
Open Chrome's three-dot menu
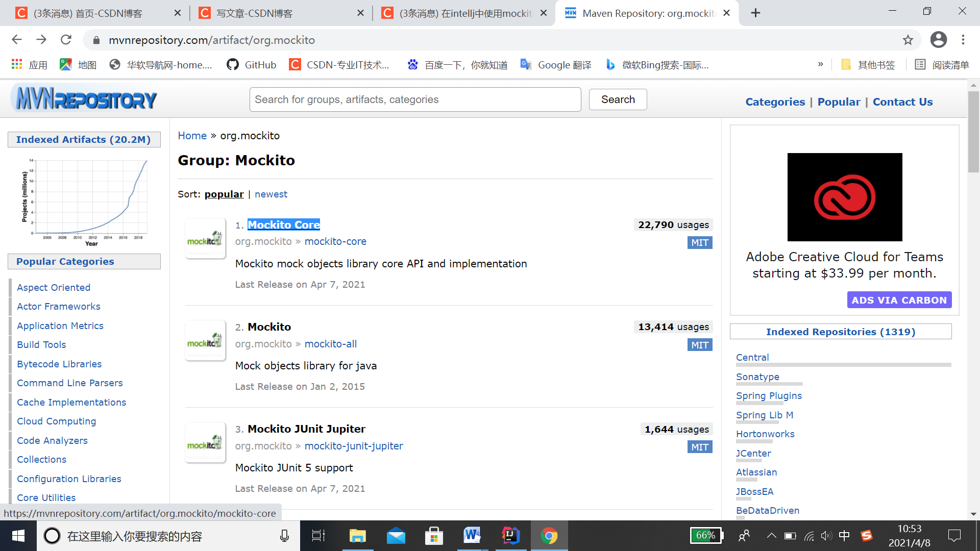pos(963,40)
